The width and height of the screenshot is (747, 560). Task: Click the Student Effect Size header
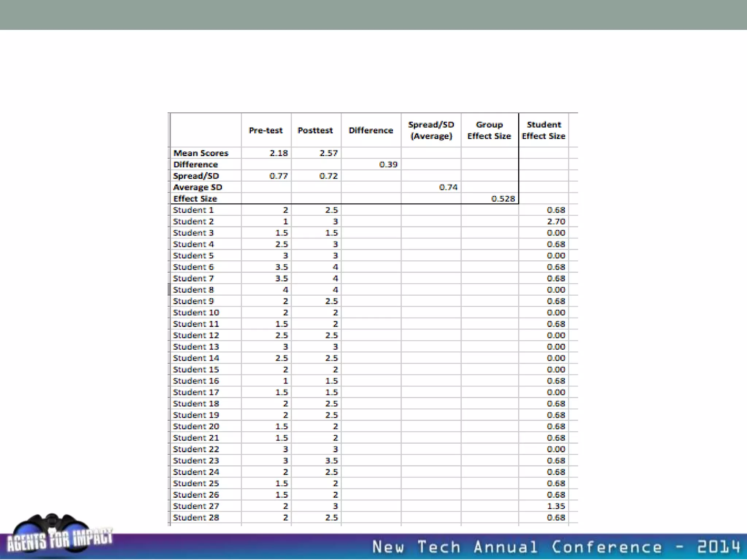point(543,131)
